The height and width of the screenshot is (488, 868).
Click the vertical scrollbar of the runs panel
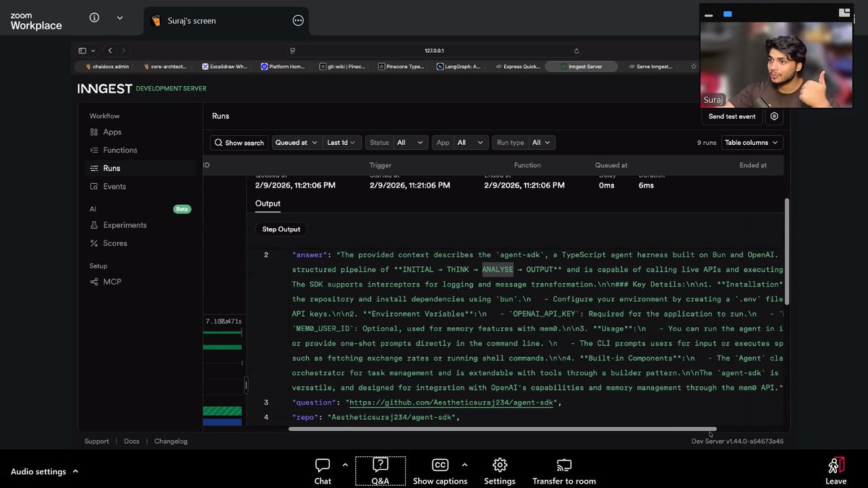point(787,251)
